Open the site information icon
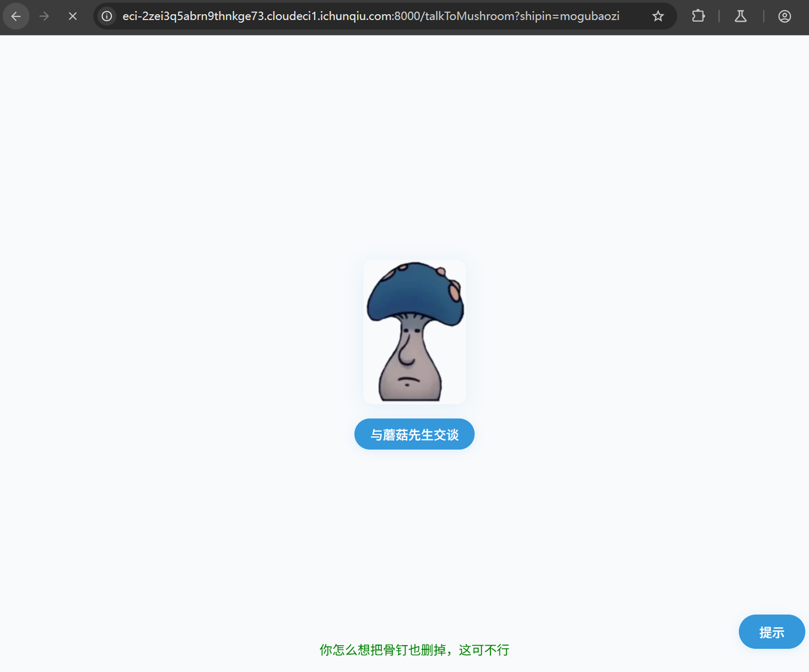This screenshot has height=672, width=809. [x=107, y=16]
